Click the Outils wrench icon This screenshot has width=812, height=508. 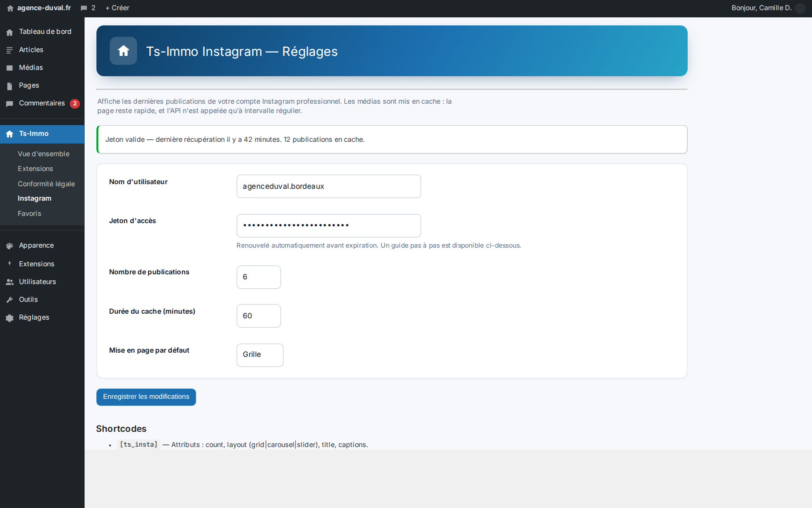(x=10, y=300)
